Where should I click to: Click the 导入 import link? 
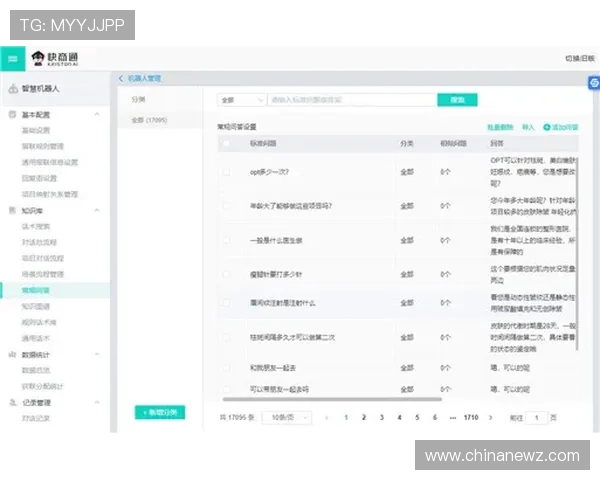pos(528,127)
